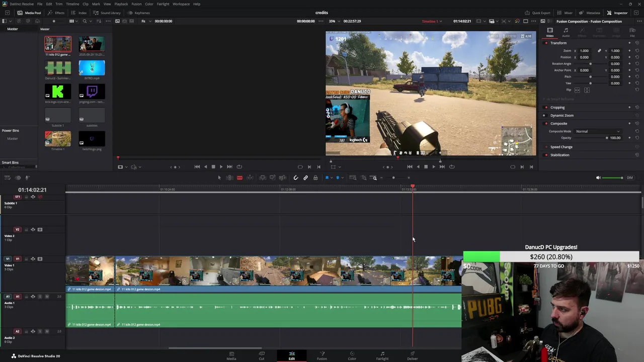Open the Fairlight menu
The width and height of the screenshot is (644, 362).
click(163, 4)
